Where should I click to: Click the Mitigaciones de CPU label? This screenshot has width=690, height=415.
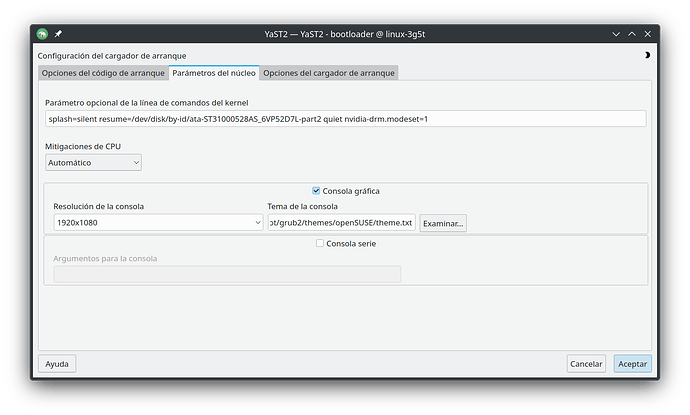(83, 147)
